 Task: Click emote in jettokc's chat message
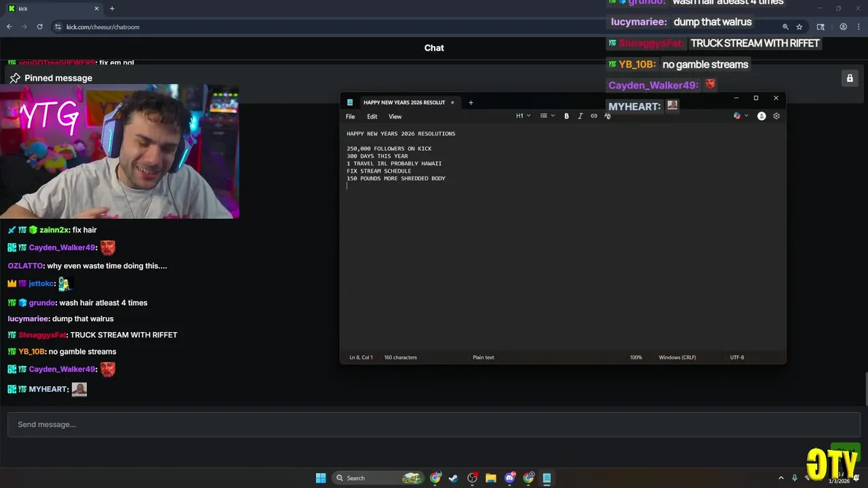point(64,283)
